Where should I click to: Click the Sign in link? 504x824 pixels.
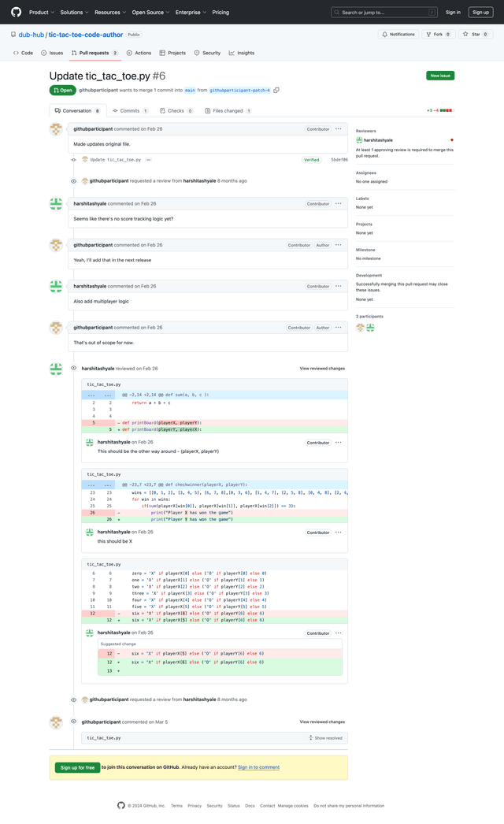(453, 12)
